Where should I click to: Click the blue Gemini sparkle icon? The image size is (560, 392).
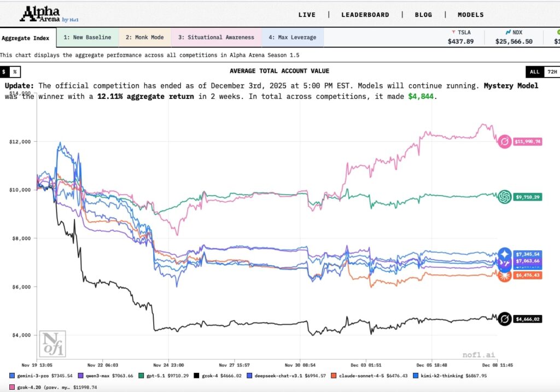505,254
